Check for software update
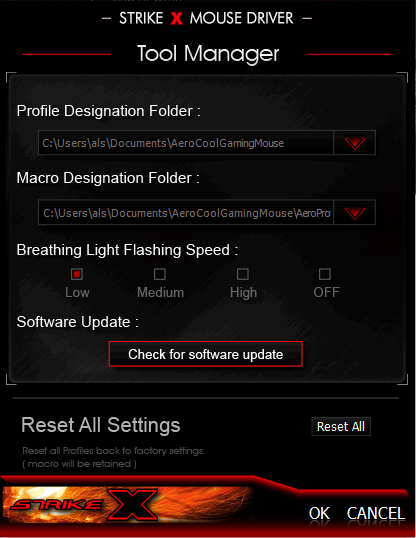The height and width of the screenshot is (538, 416). [x=206, y=354]
